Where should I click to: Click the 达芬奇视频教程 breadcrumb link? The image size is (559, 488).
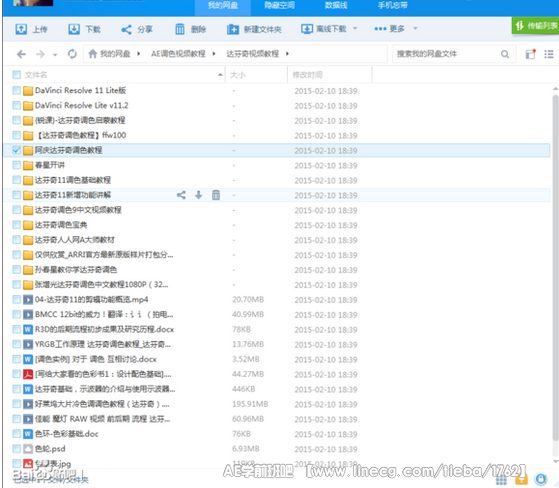[x=253, y=54]
